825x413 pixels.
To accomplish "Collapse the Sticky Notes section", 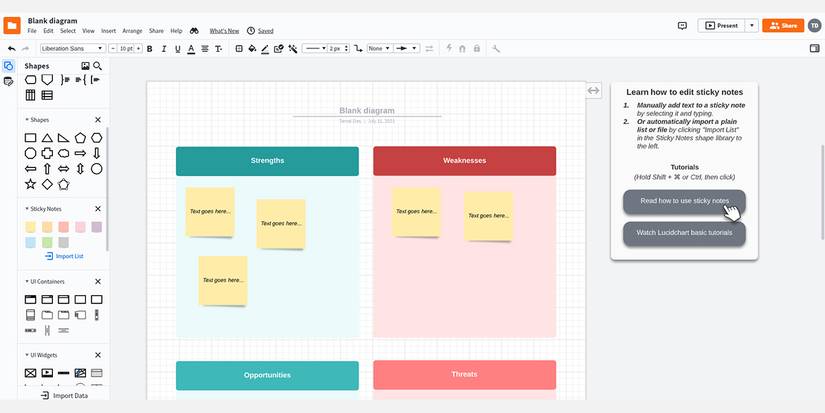I will (43, 209).
